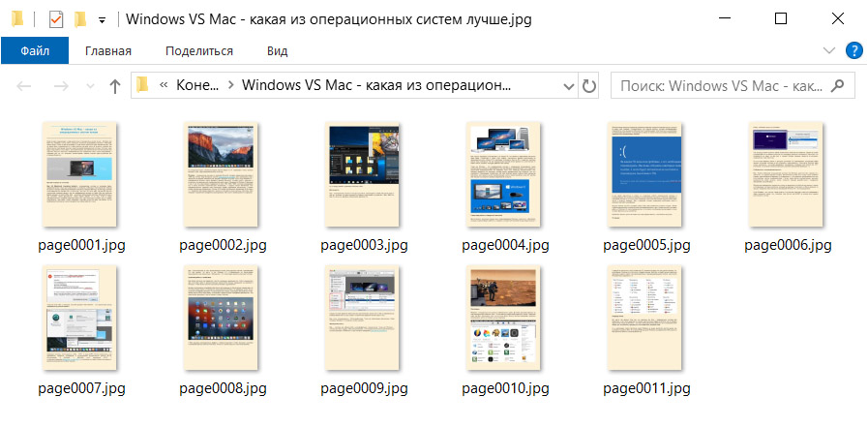This screenshot has width=868, height=427.
Task: Click the file name page0003.jpg
Action: (x=364, y=246)
